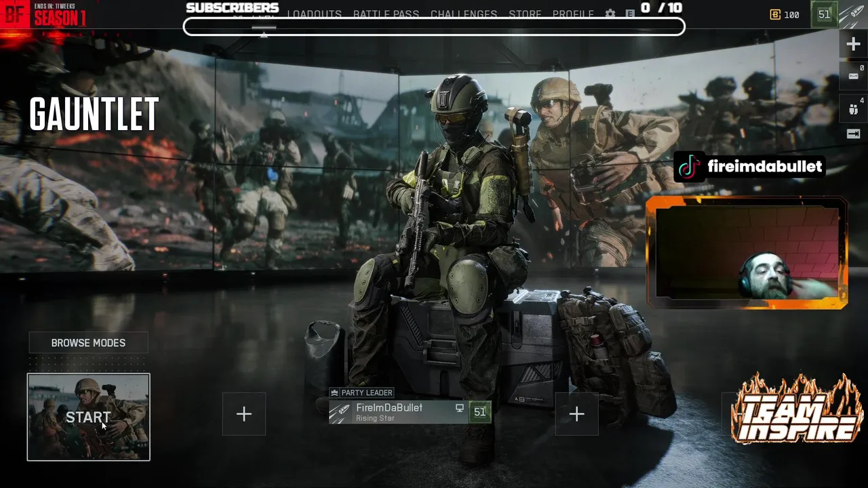The width and height of the screenshot is (868, 488).
Task: Open the Browse Modes menu
Action: click(88, 343)
